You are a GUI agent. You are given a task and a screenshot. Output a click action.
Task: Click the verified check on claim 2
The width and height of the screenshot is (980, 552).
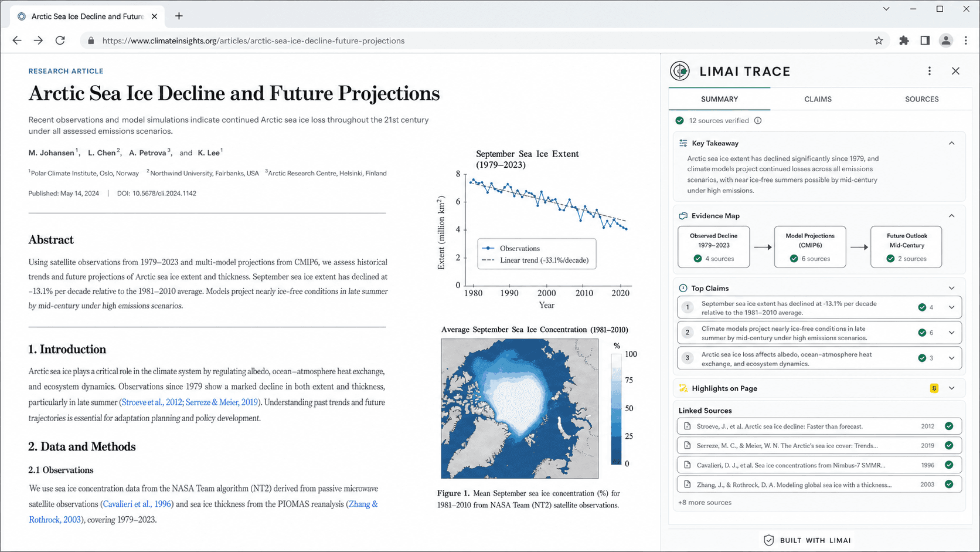tap(922, 333)
